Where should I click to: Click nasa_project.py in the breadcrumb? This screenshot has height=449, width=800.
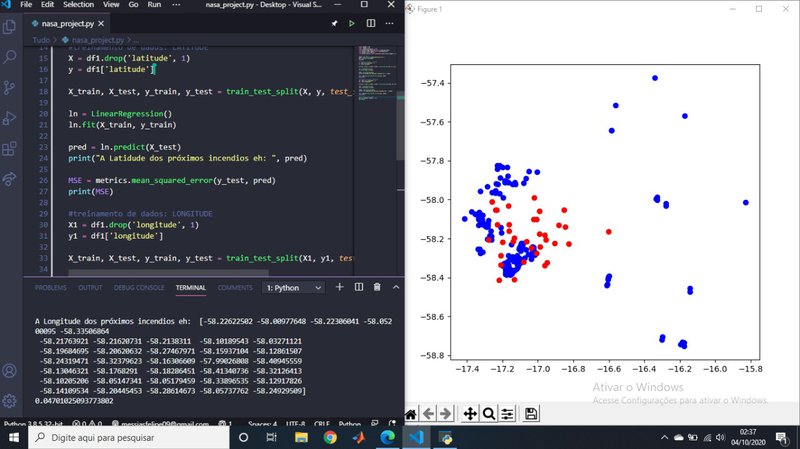[97, 40]
